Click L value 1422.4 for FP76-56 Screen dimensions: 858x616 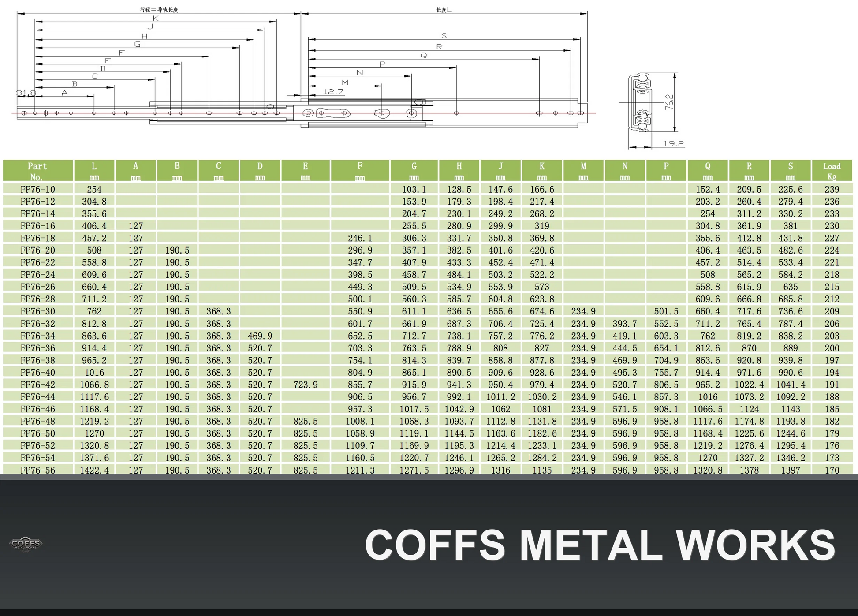point(94,470)
